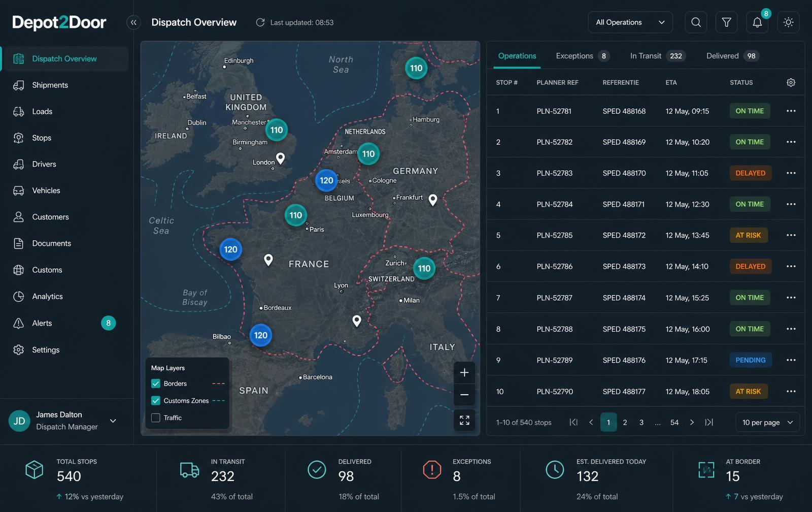
Task: Click the DELAYED status for PLN-52786
Action: pos(751,266)
